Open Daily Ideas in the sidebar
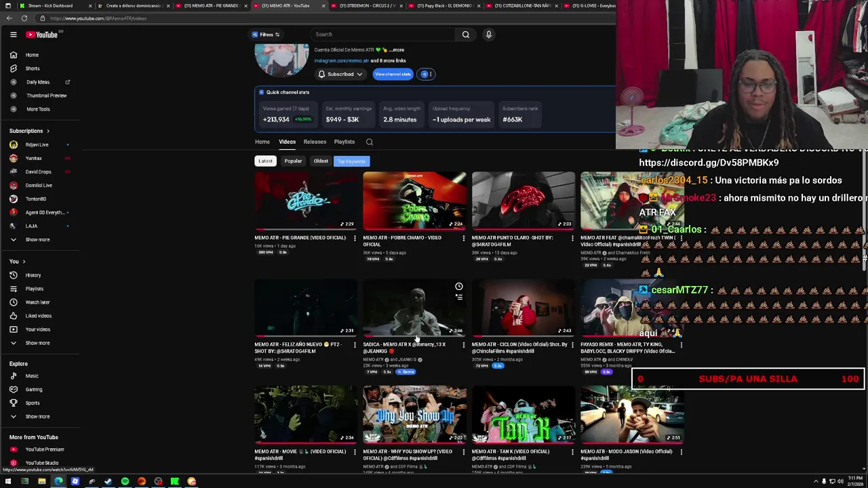 pos(39,82)
